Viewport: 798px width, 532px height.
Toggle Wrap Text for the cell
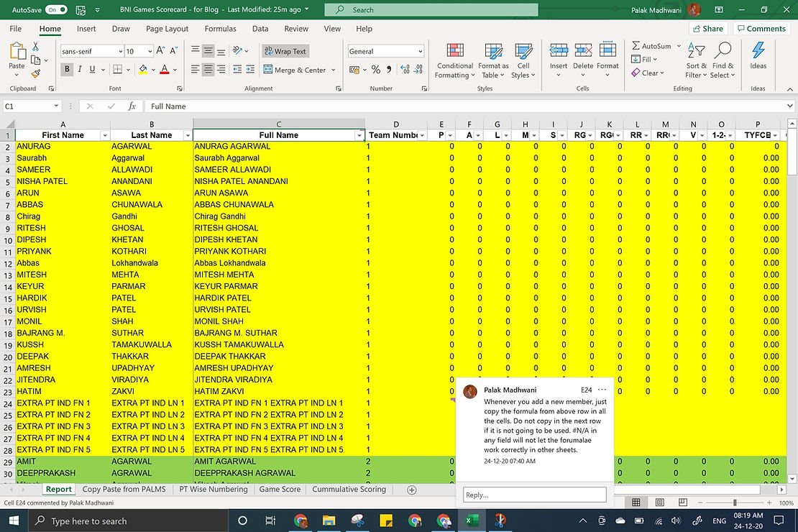coord(285,51)
